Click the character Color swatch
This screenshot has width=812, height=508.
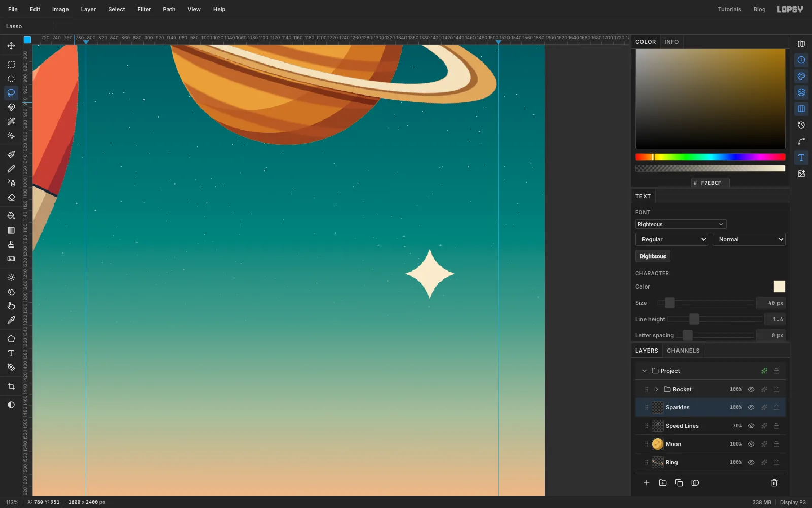(779, 287)
